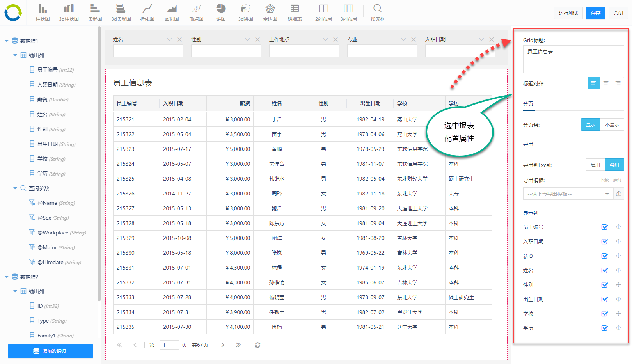
Task: Select the 雷达图 radar chart tool
Action: point(270,12)
